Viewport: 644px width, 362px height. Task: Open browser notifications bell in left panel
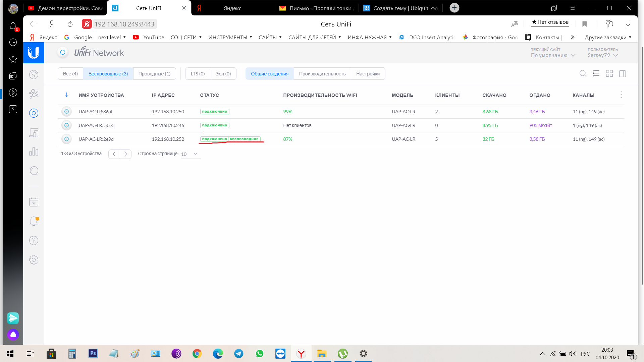pos(13,26)
